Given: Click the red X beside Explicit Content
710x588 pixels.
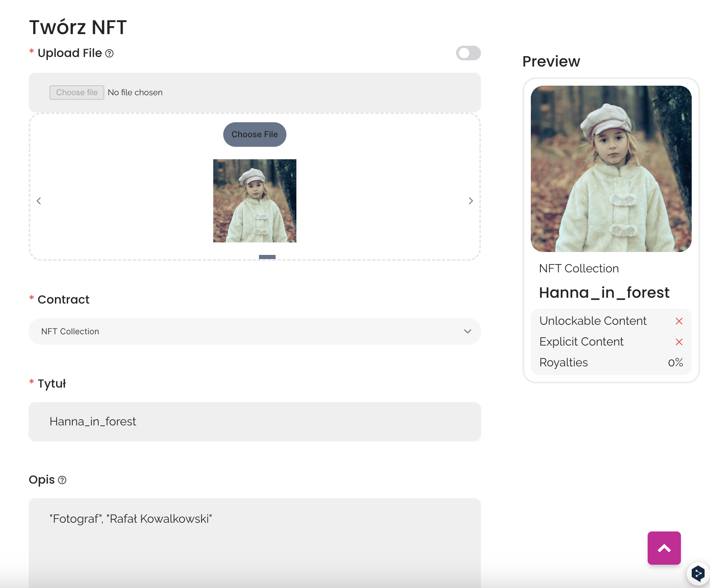Looking at the screenshot, I should pyautogui.click(x=679, y=342).
